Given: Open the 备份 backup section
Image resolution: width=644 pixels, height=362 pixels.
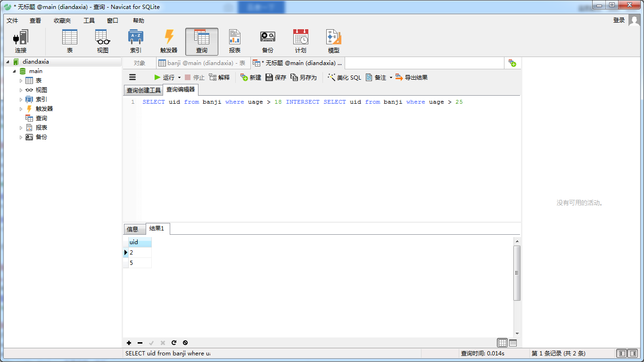Looking at the screenshot, I should coord(268,41).
